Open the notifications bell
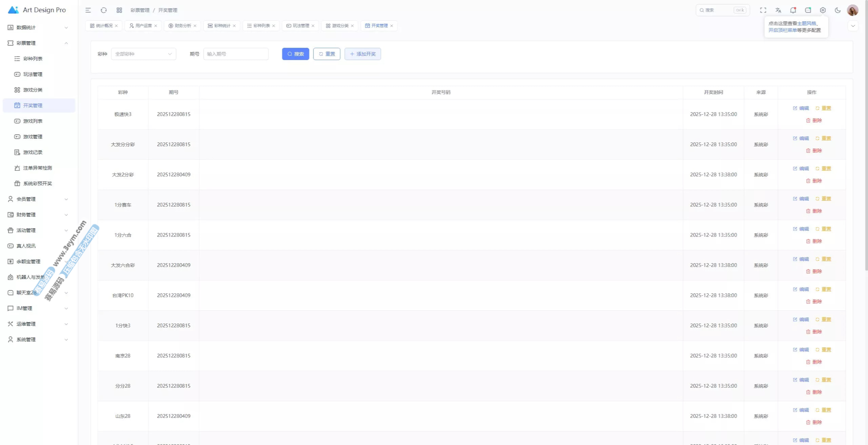This screenshot has width=868, height=445. point(793,10)
